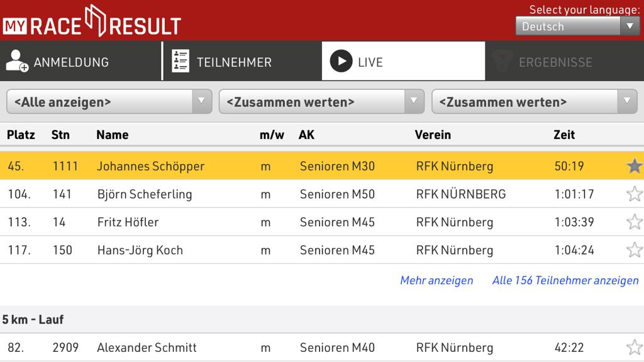Click the My Race Result logo
The width and height of the screenshot is (644, 362).
[x=92, y=21]
